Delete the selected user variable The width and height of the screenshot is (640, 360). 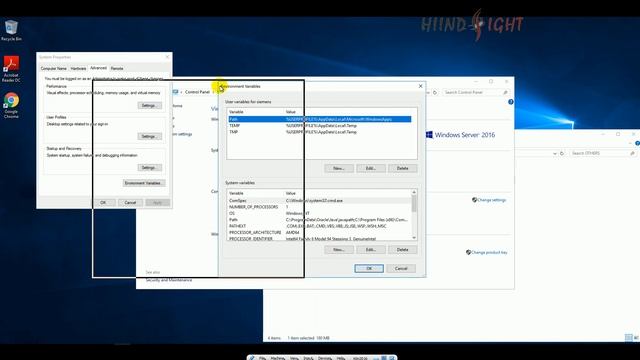point(402,168)
